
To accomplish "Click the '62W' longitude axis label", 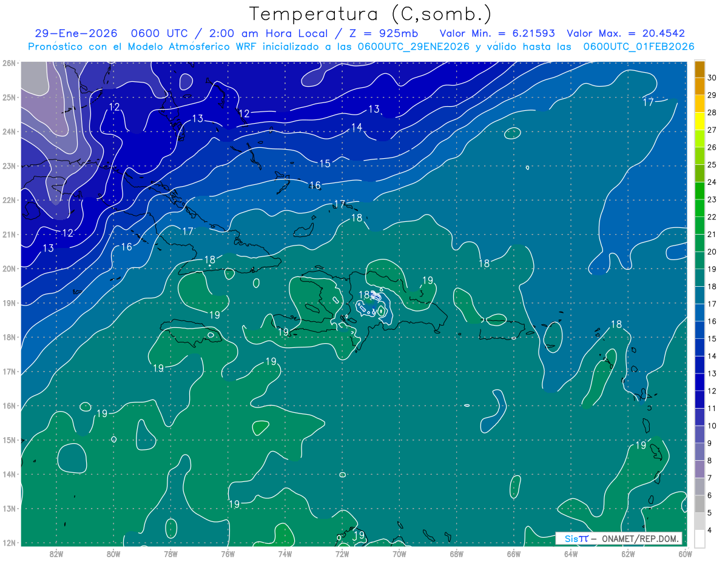I will click(x=628, y=553).
